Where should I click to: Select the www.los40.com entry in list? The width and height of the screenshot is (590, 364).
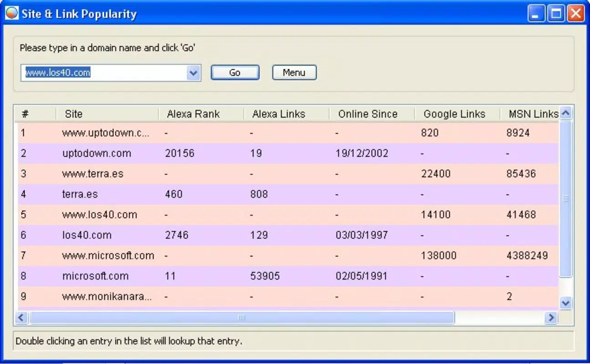click(99, 215)
